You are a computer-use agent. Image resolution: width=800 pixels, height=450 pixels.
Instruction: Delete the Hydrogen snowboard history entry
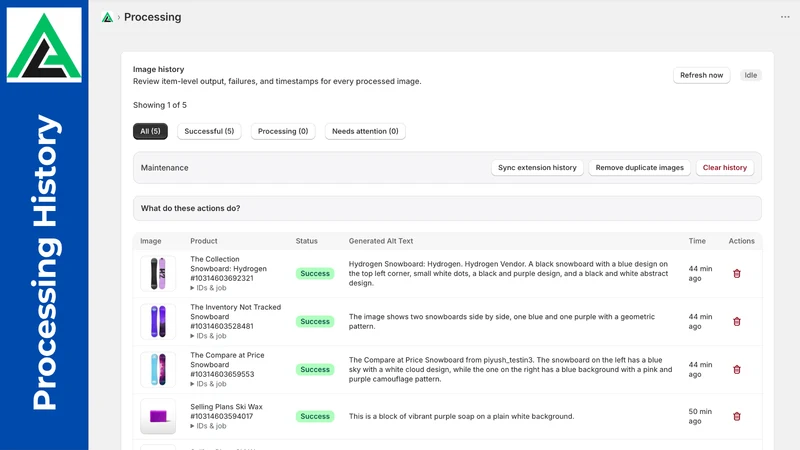737,273
